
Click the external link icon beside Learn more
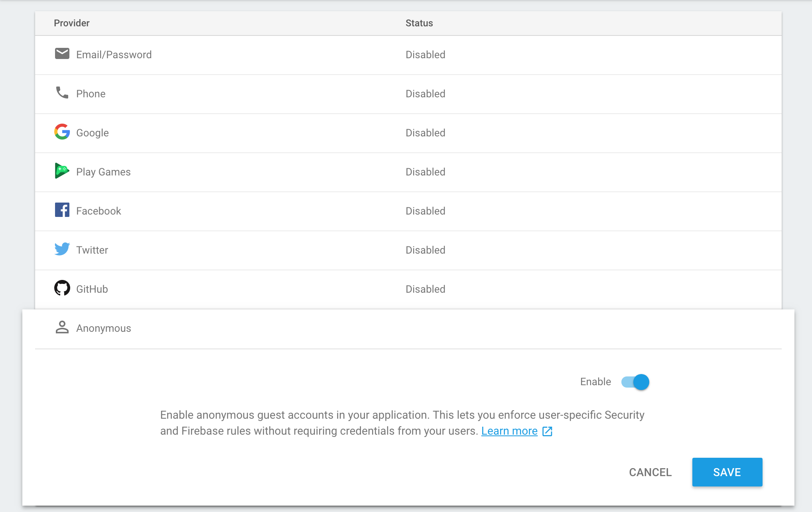pyautogui.click(x=547, y=431)
